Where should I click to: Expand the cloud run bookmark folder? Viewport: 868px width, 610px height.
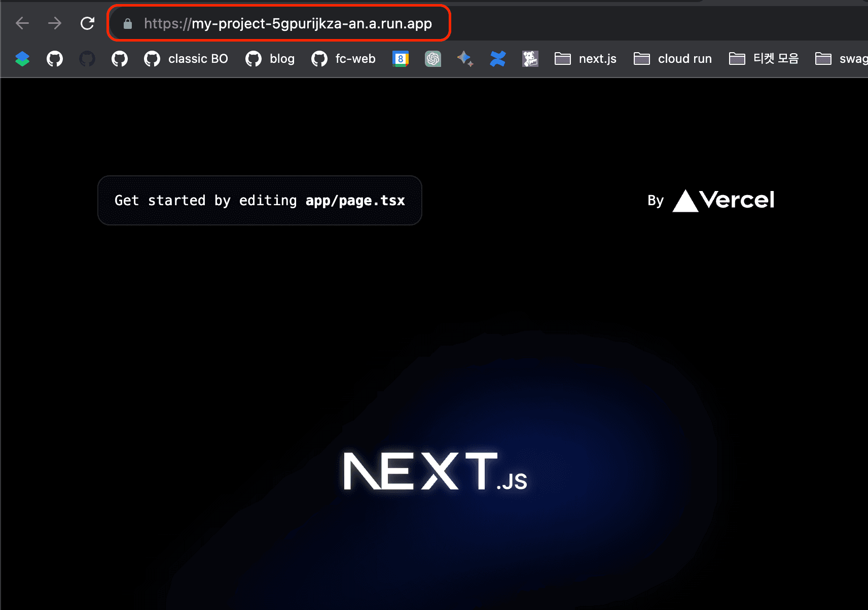click(x=673, y=59)
